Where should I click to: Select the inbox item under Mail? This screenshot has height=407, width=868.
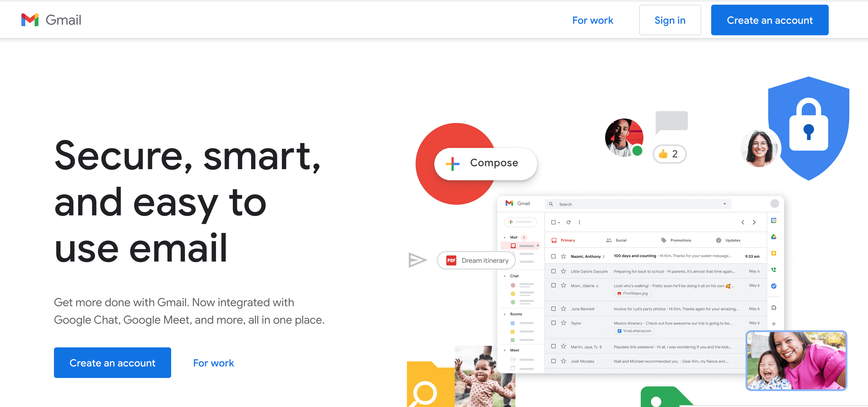[521, 246]
